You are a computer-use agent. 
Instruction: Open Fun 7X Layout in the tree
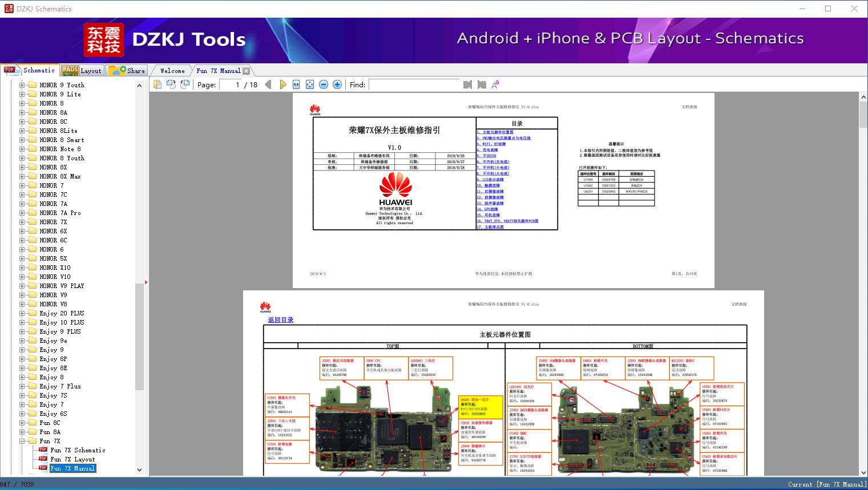[x=72, y=459]
